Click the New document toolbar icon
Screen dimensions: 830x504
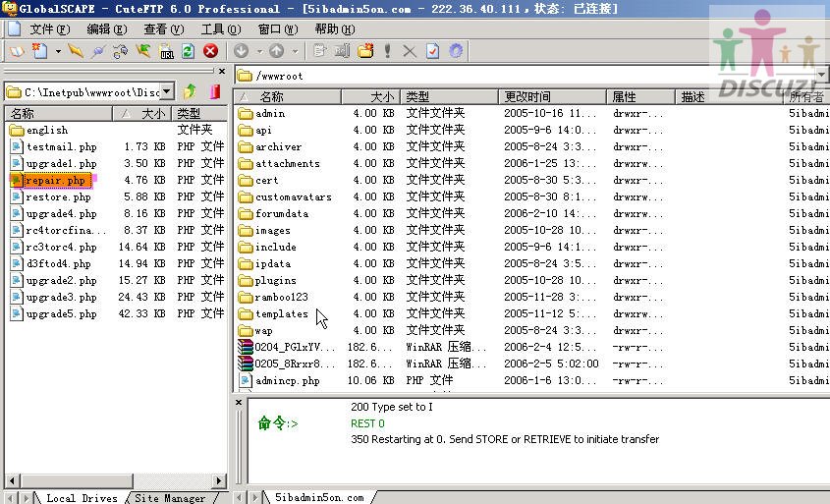(39, 51)
